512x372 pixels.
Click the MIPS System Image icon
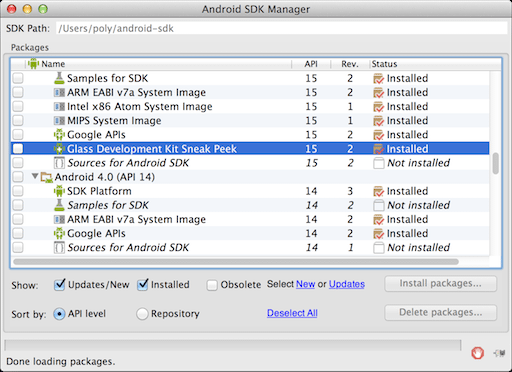coord(59,120)
